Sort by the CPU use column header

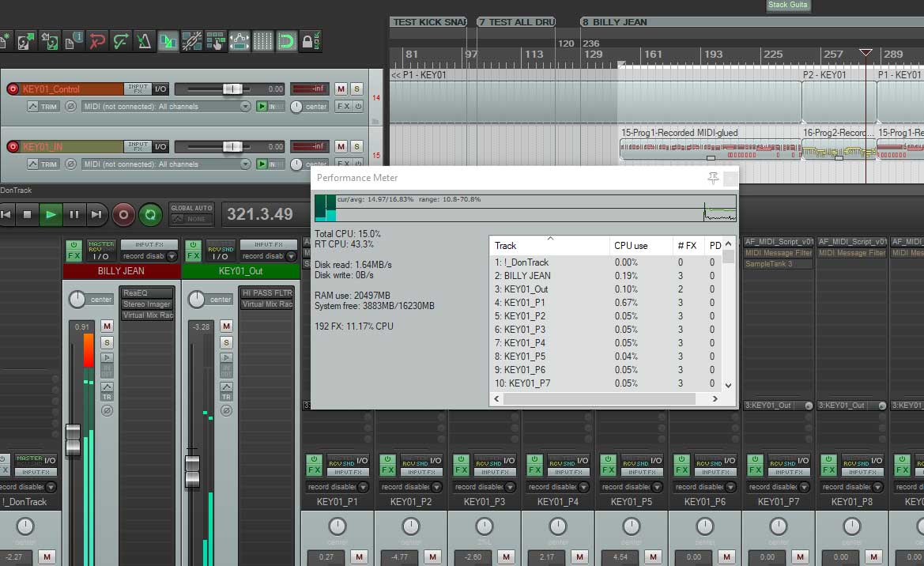coord(631,246)
